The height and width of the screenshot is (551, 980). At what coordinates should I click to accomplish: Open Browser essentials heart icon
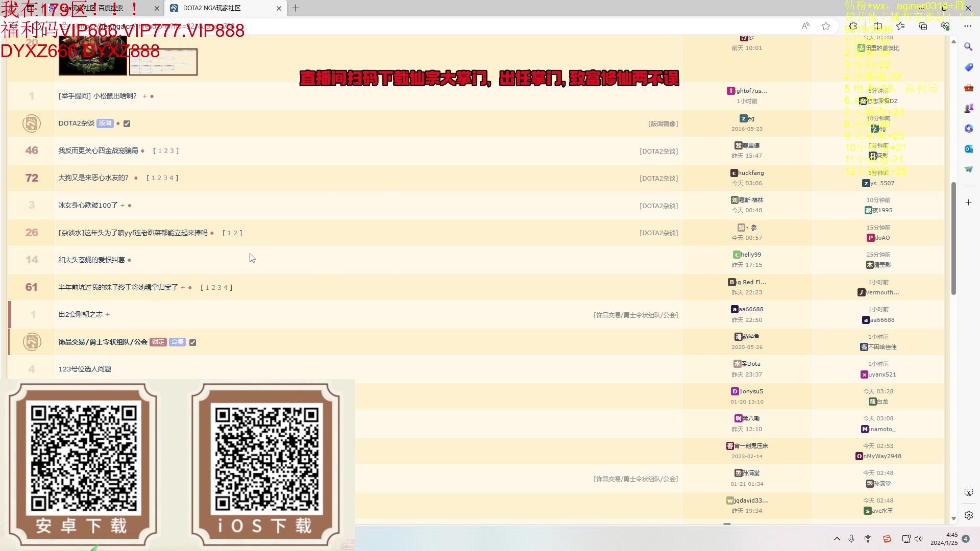click(945, 26)
